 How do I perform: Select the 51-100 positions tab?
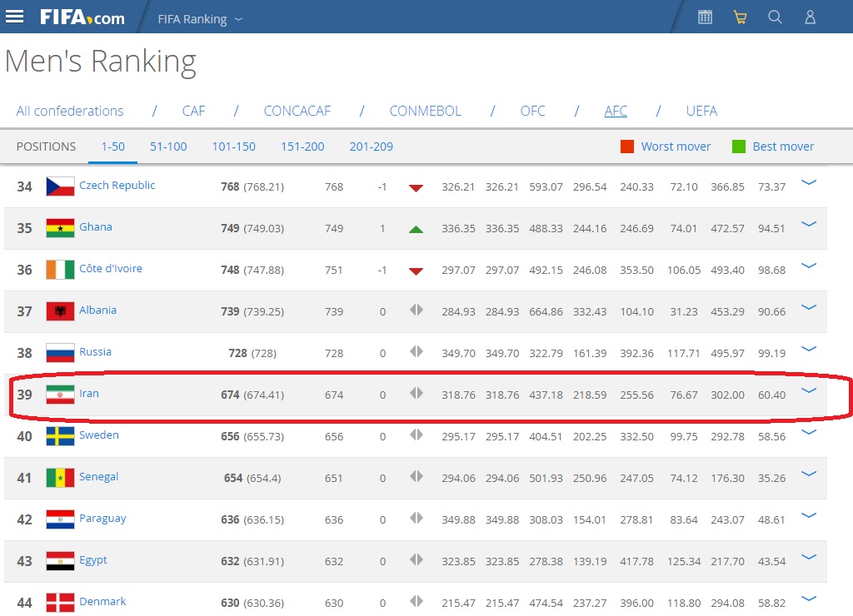pyautogui.click(x=168, y=147)
